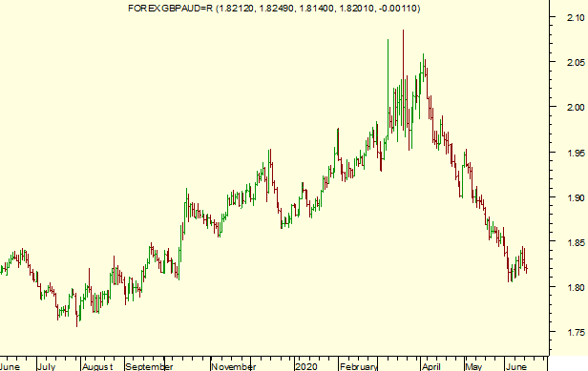Click the July label on time axis

pos(46,366)
